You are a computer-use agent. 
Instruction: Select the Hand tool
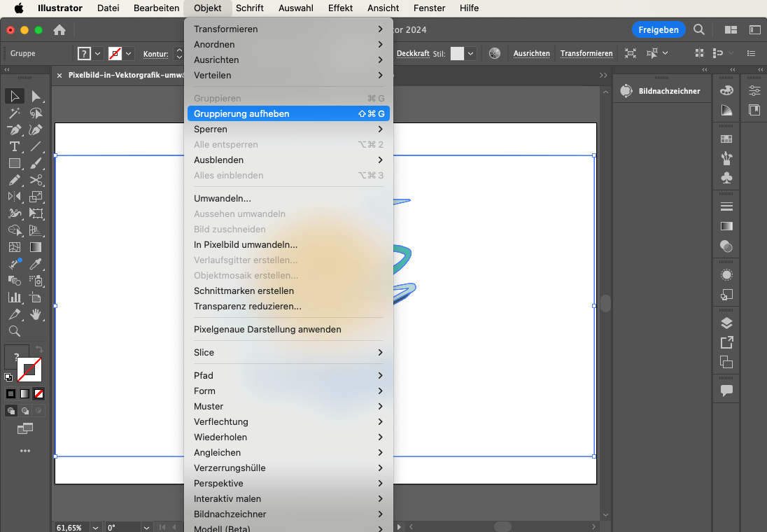pos(36,314)
